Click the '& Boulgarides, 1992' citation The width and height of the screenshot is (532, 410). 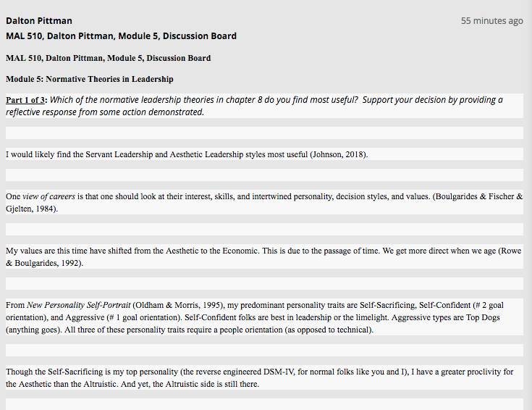(44, 263)
